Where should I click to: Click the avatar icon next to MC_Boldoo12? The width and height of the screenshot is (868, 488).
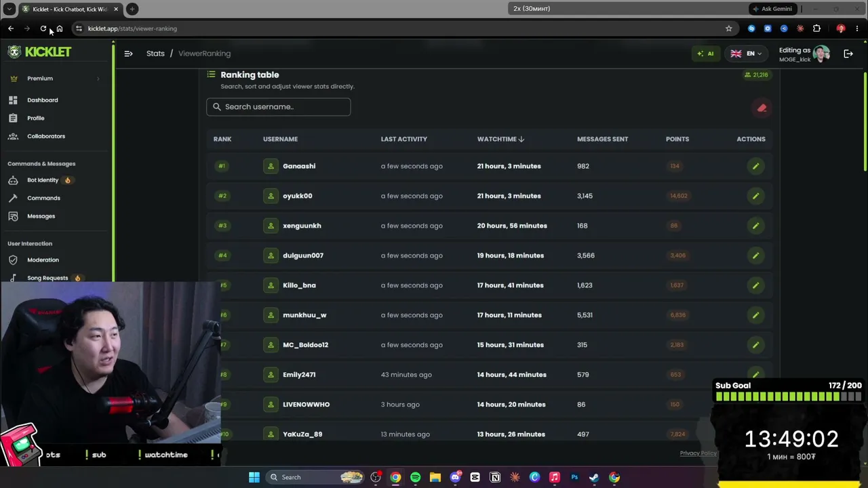pos(271,345)
